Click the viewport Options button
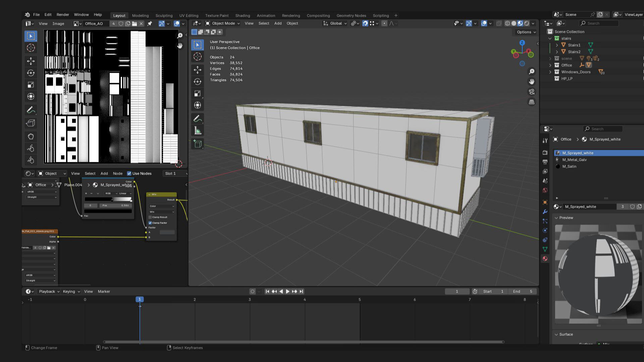Screen dimensions: 644x362 tap(526, 32)
